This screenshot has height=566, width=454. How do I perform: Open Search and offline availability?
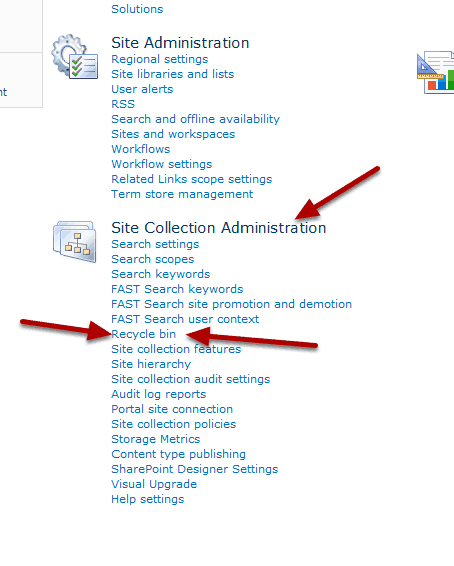[196, 119]
